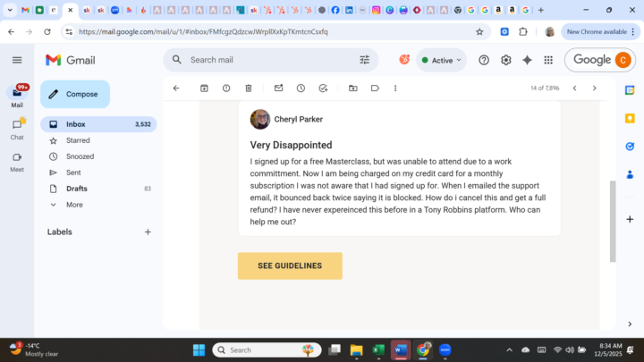Open Contacts side panel
The image size is (644, 362).
coord(630,174)
